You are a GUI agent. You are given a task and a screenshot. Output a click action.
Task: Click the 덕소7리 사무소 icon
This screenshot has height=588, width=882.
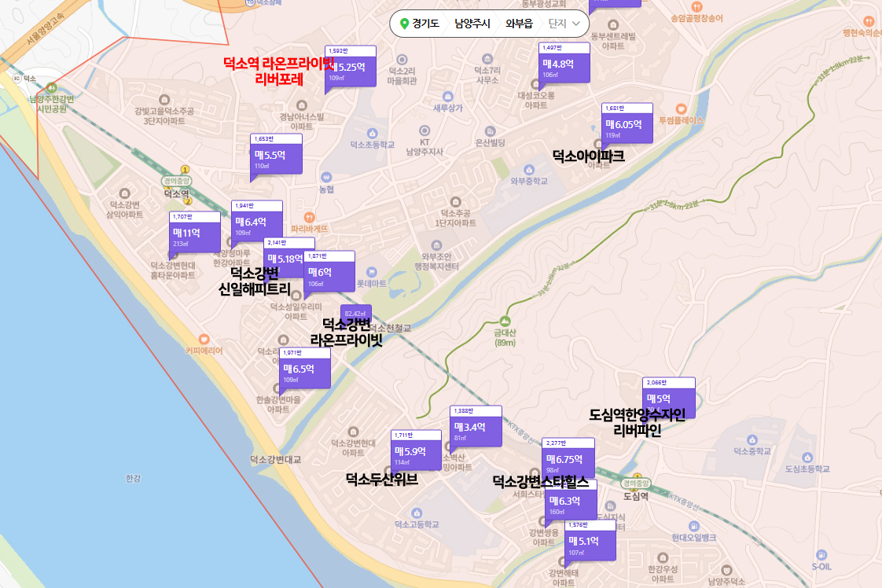(x=487, y=59)
